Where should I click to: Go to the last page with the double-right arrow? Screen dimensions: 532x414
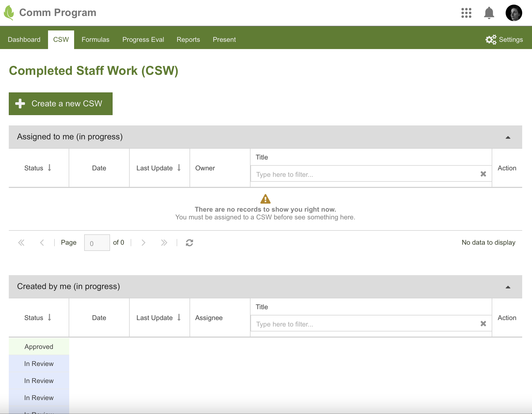click(x=164, y=243)
